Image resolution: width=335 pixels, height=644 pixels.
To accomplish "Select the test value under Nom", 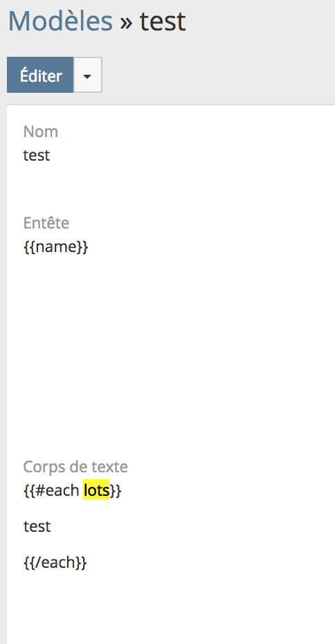I will click(x=37, y=155).
